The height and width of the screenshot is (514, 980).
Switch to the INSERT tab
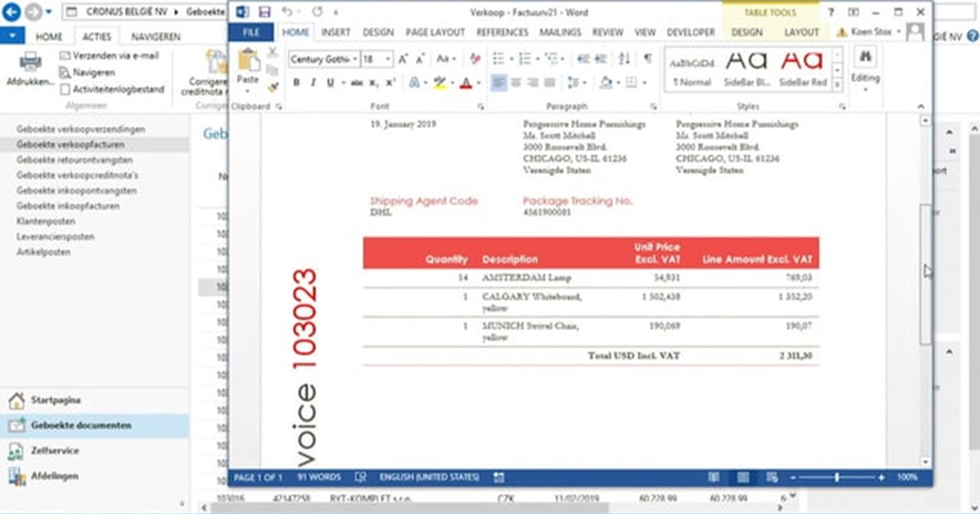pyautogui.click(x=336, y=32)
